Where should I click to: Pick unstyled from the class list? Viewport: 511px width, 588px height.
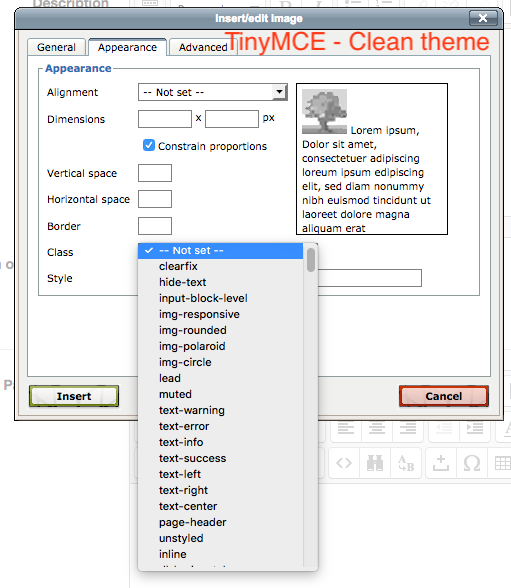pos(220,538)
